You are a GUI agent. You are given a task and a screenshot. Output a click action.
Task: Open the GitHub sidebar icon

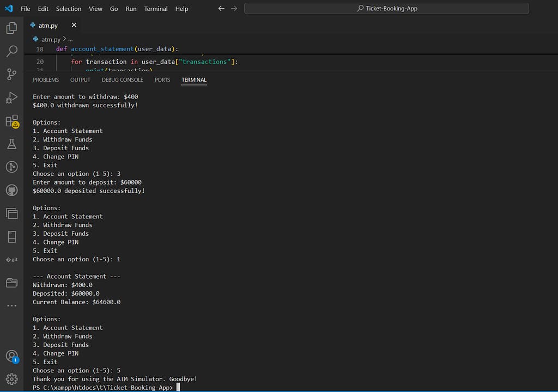point(12,190)
